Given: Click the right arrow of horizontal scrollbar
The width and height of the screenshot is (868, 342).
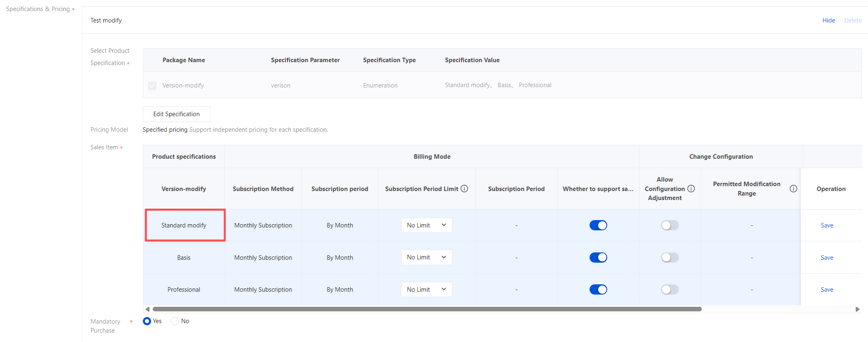Looking at the screenshot, I should click(857, 309).
